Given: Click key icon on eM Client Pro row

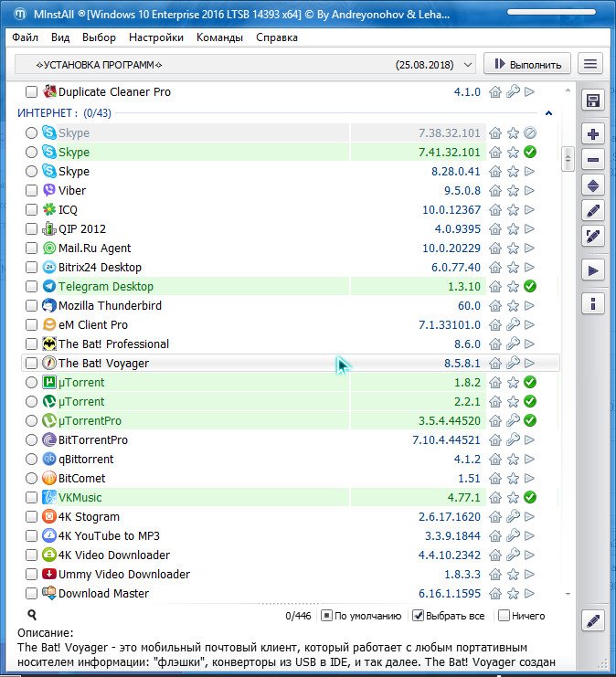Looking at the screenshot, I should 513,324.
